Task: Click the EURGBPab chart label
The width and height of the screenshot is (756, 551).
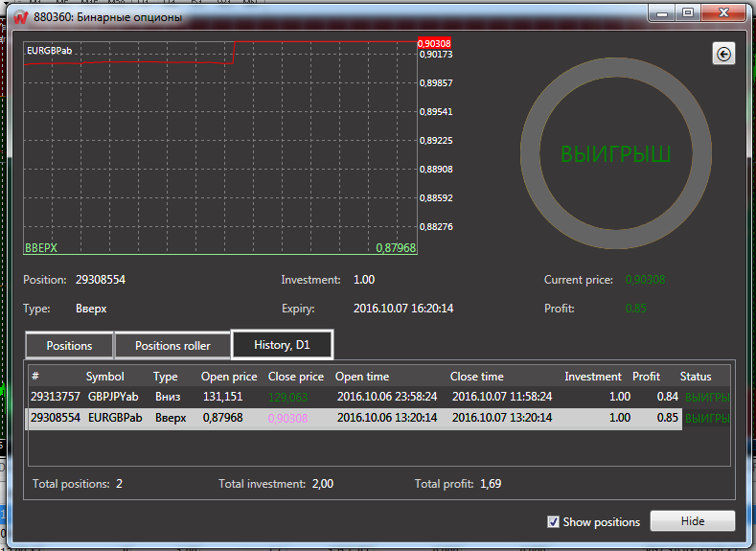Action: click(50, 51)
